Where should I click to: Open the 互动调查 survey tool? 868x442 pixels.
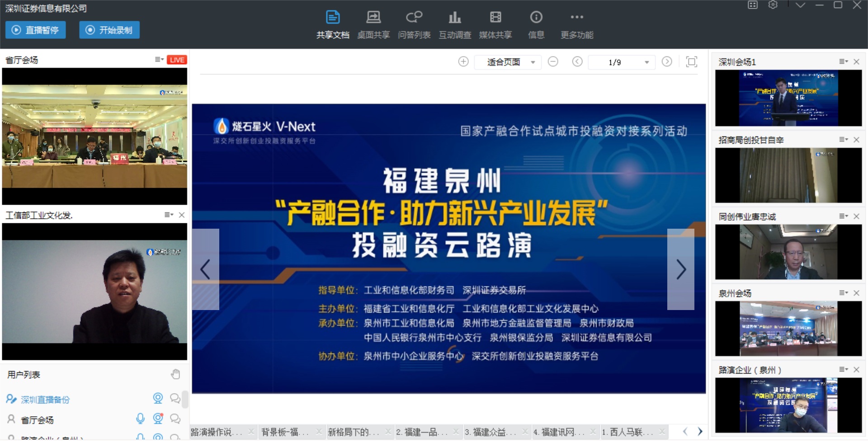[x=455, y=24]
